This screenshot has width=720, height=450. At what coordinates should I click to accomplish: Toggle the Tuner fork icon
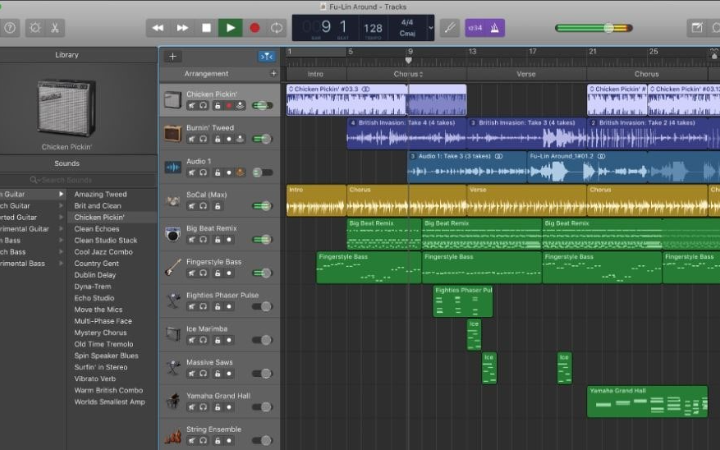[450, 28]
